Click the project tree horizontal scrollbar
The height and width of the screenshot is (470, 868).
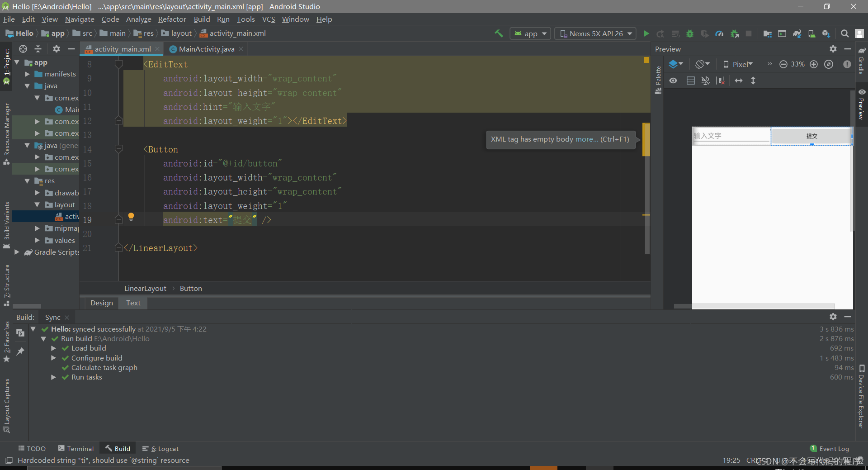point(27,306)
